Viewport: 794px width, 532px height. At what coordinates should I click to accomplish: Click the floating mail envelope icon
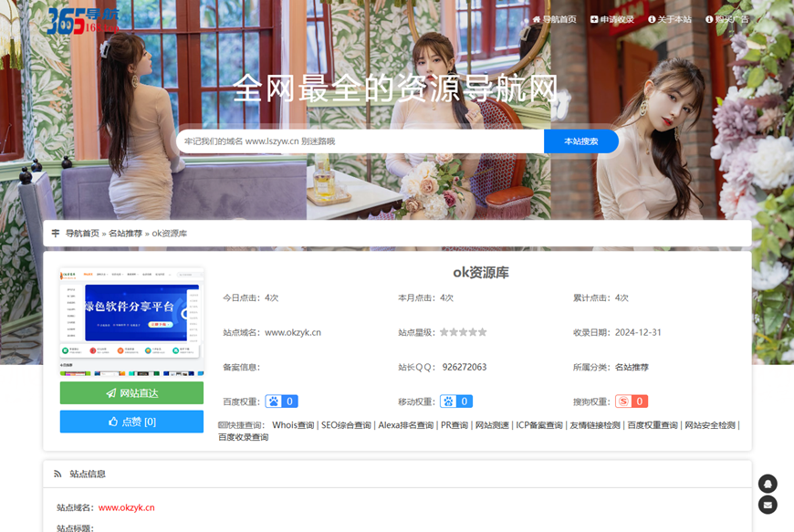click(x=768, y=505)
